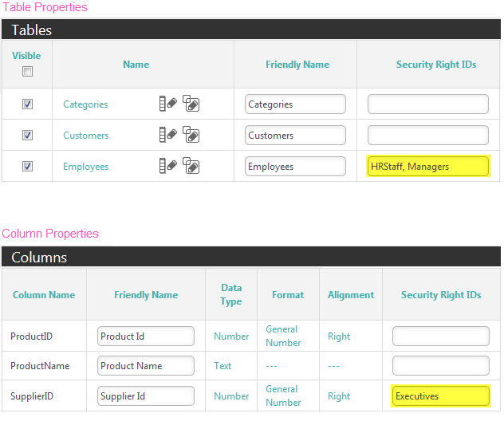Click the --- format link for ProductName

[271, 366]
